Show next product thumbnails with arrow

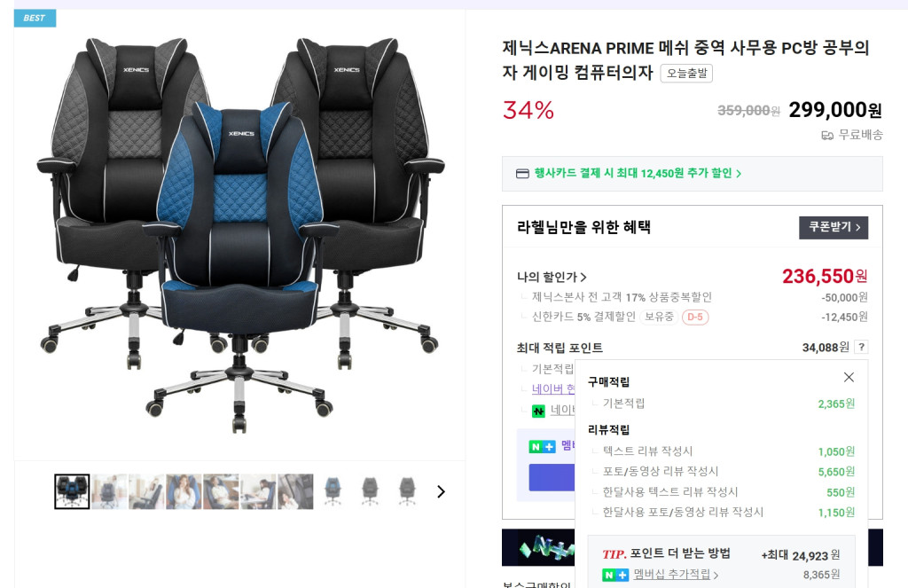point(442,492)
